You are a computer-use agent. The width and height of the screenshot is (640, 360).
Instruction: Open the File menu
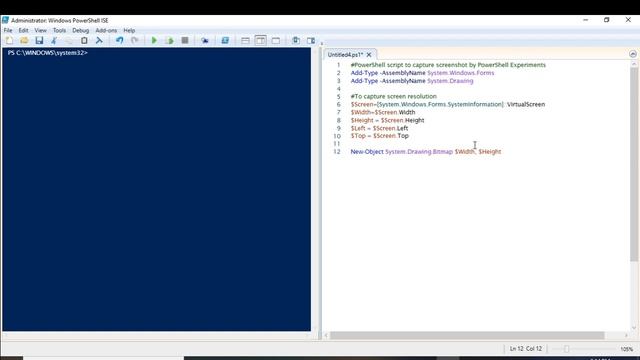8,30
